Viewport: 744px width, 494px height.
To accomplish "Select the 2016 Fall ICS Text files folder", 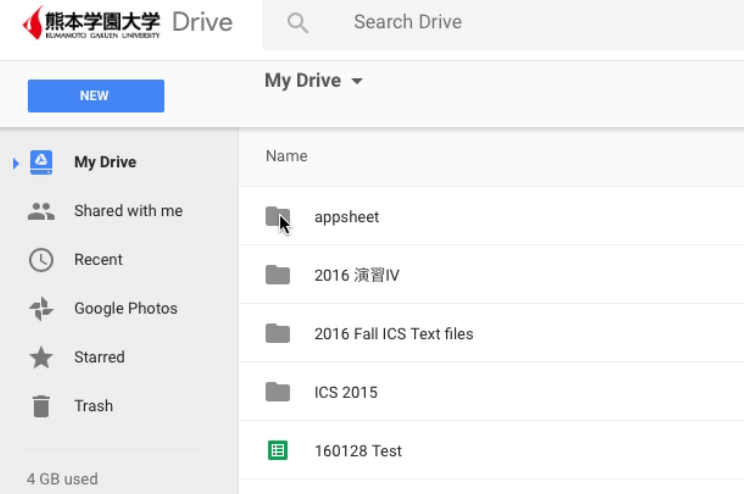I will 393,334.
